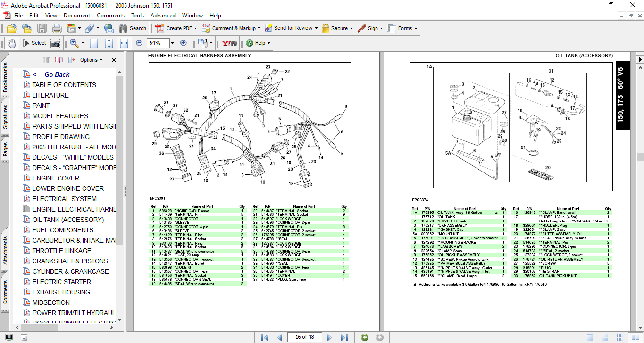Jump to the first page
Screen dimensions: 644x343
click(265, 337)
